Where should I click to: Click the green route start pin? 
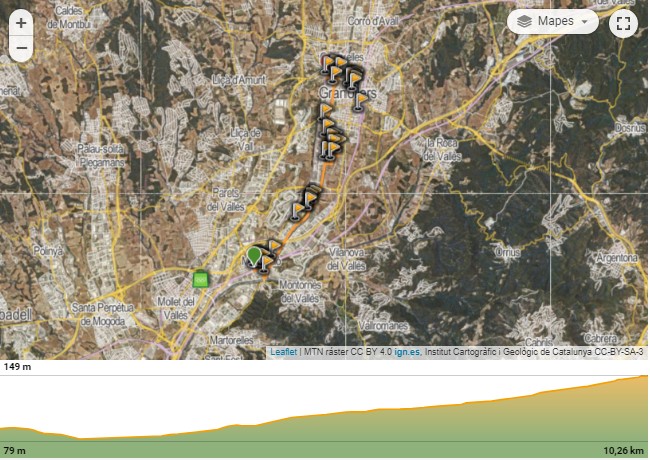pos(255,256)
